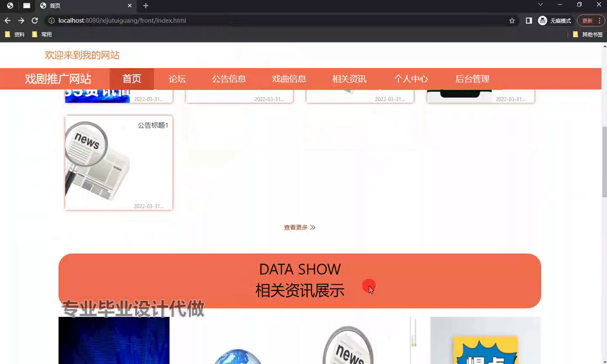Click the browser forward arrow
The image size is (607, 364).
21,21
